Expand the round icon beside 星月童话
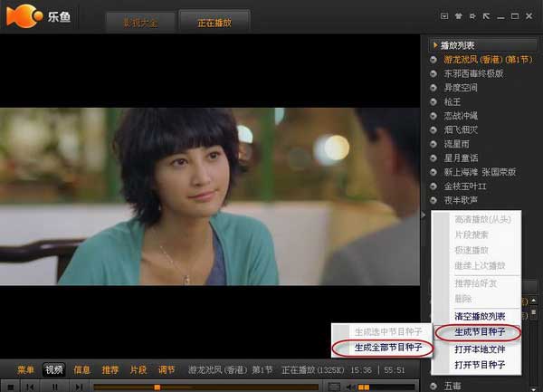The height and width of the screenshot is (392, 543). 433,158
